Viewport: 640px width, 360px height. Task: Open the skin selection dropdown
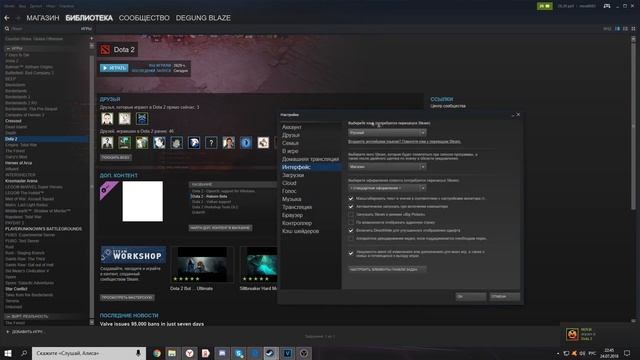tap(387, 188)
